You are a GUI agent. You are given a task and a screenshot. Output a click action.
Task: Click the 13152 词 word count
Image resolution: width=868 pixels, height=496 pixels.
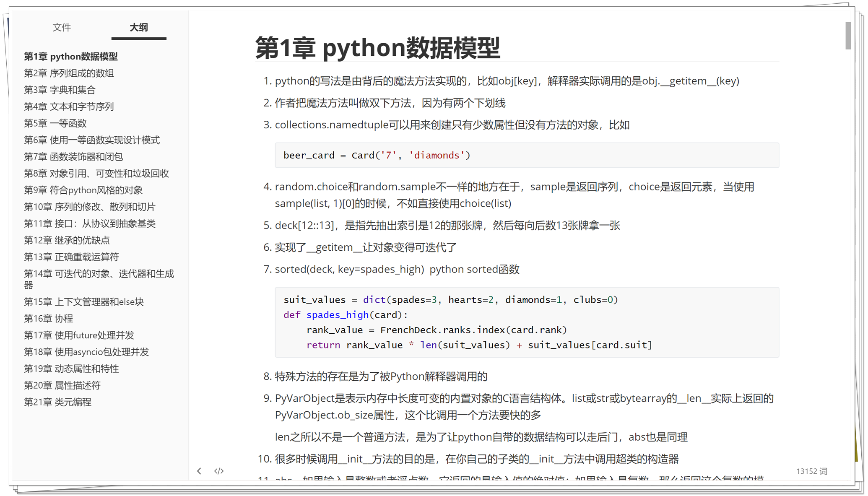pyautogui.click(x=811, y=471)
